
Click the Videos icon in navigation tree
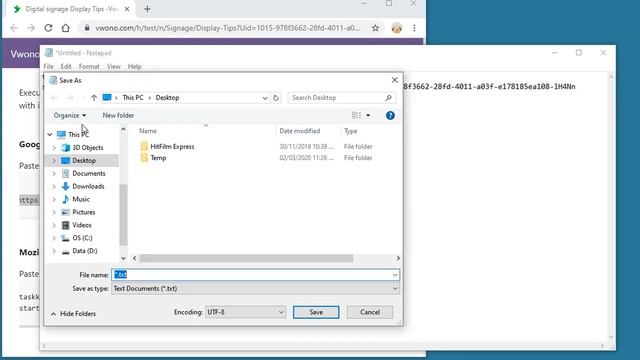click(x=65, y=225)
